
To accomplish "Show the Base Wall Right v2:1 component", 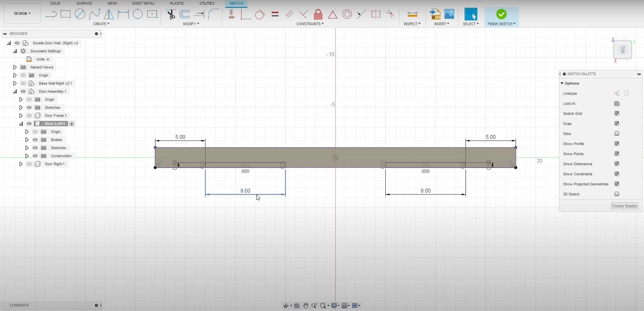I will [23, 83].
